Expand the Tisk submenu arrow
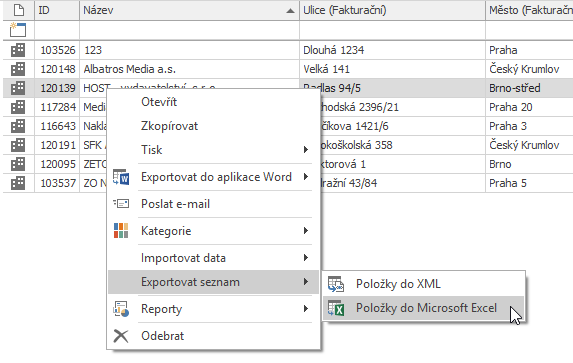573x363 pixels. tap(306, 150)
